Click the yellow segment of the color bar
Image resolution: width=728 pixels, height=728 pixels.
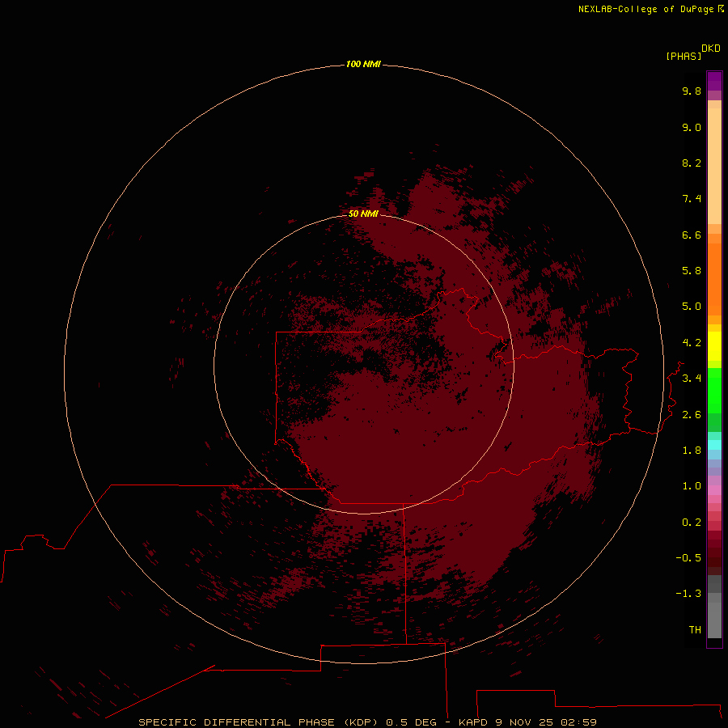tap(714, 346)
